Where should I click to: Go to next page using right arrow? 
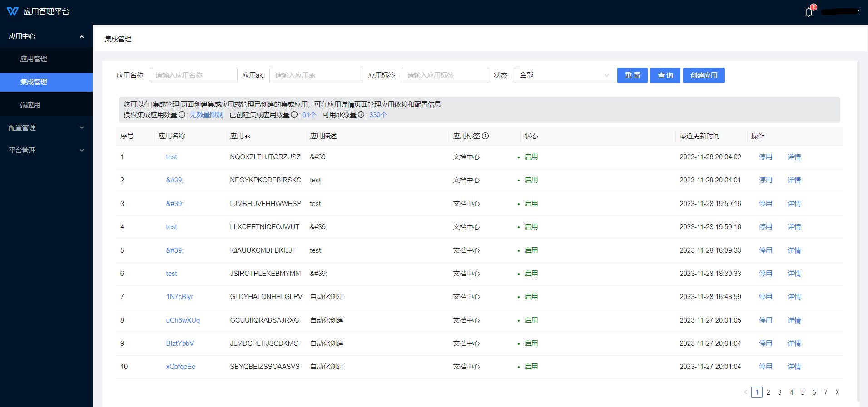tap(837, 392)
